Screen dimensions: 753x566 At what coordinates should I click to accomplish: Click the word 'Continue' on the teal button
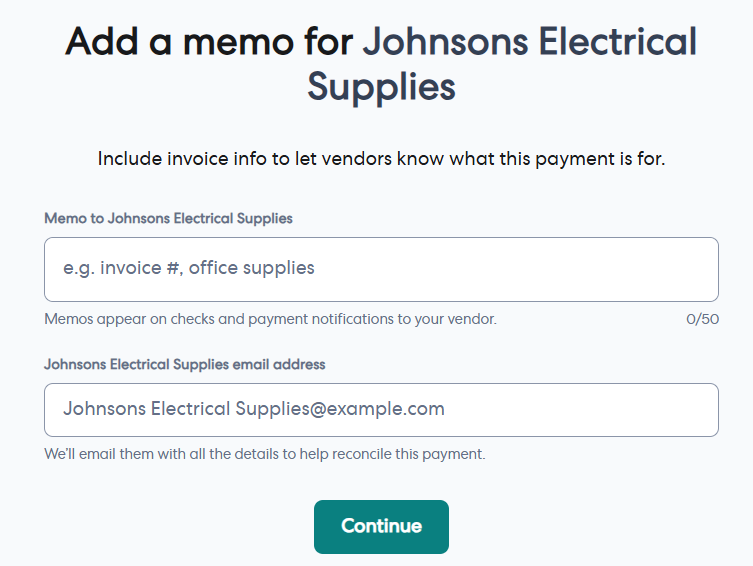click(381, 526)
